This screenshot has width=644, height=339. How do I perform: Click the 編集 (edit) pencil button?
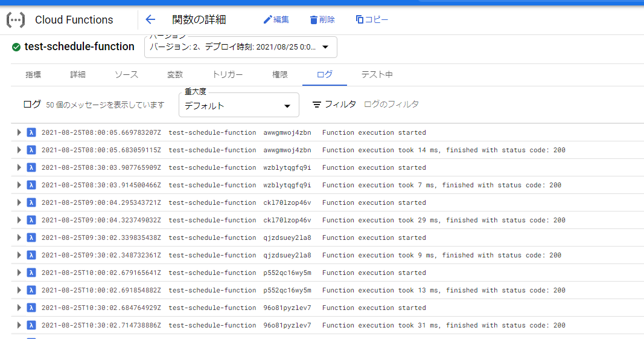point(276,19)
